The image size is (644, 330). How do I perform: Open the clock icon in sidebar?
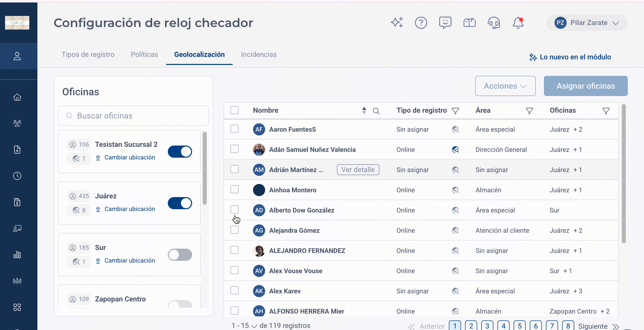[x=17, y=176]
